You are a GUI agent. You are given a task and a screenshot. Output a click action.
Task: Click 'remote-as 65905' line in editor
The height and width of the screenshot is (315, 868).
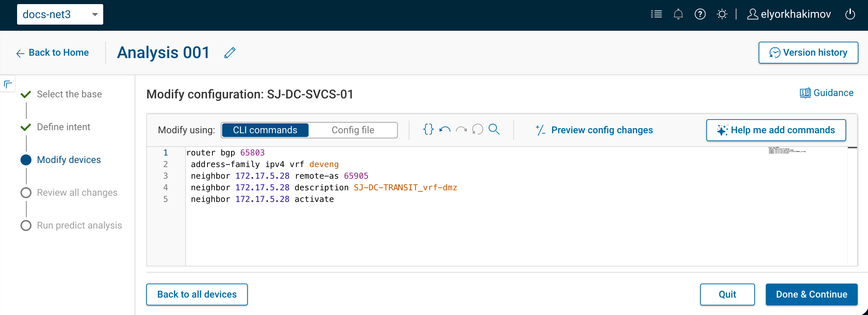(x=280, y=176)
